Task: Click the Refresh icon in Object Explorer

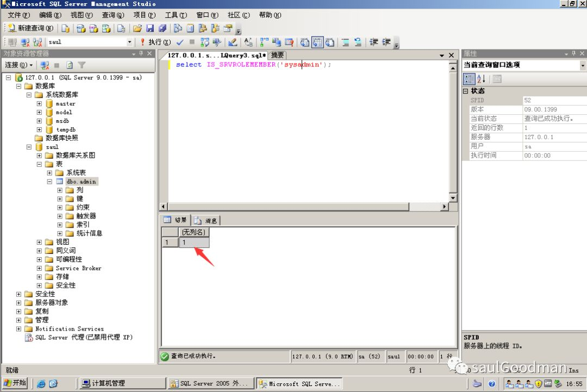Action: click(70, 65)
